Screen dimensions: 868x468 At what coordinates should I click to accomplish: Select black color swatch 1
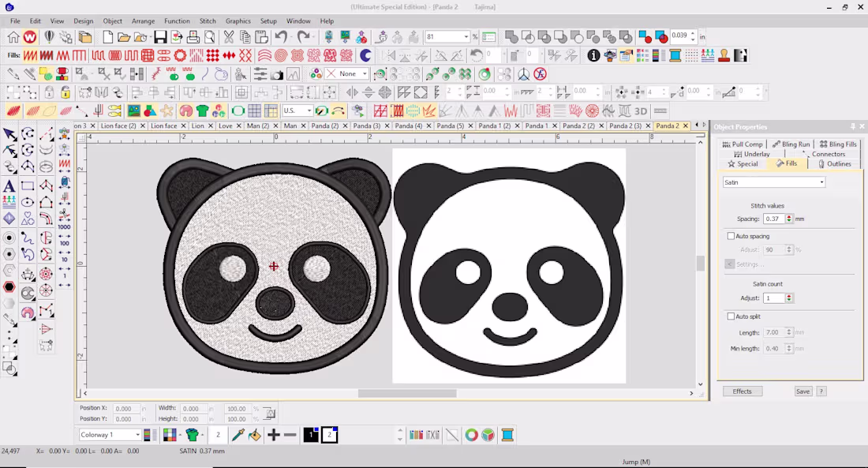(x=311, y=435)
